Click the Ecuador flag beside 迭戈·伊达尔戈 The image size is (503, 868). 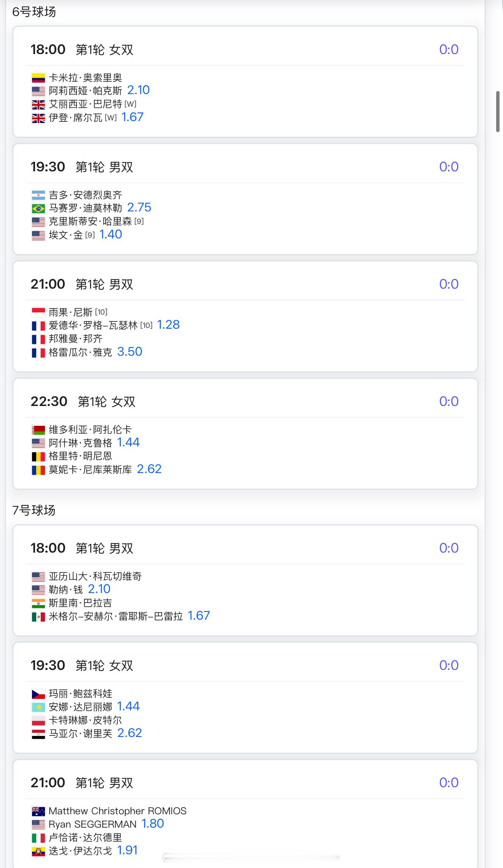(x=38, y=851)
